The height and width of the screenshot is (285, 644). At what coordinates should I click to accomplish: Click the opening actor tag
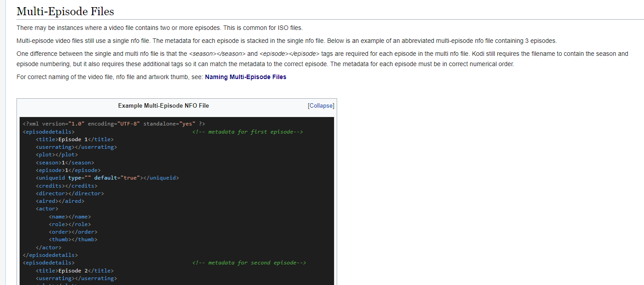(47, 209)
